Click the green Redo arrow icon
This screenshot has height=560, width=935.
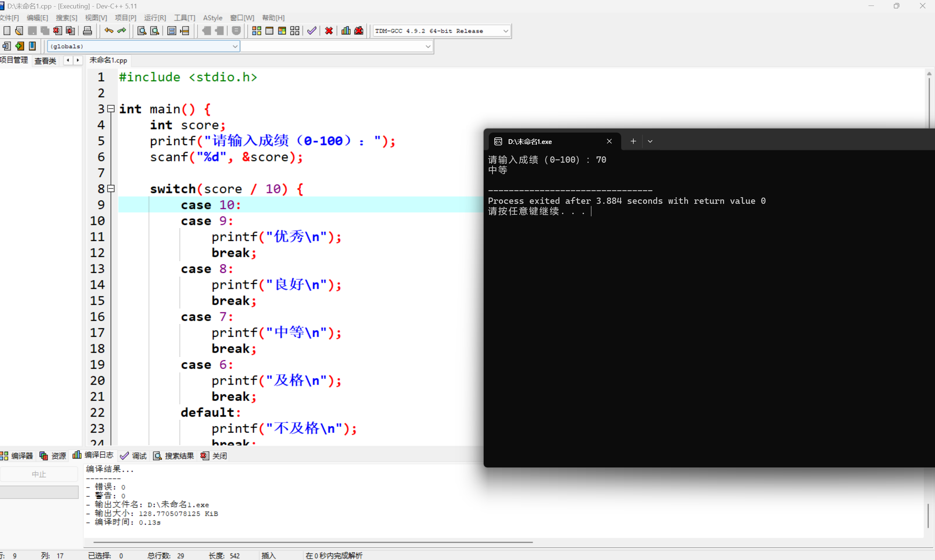(x=122, y=31)
